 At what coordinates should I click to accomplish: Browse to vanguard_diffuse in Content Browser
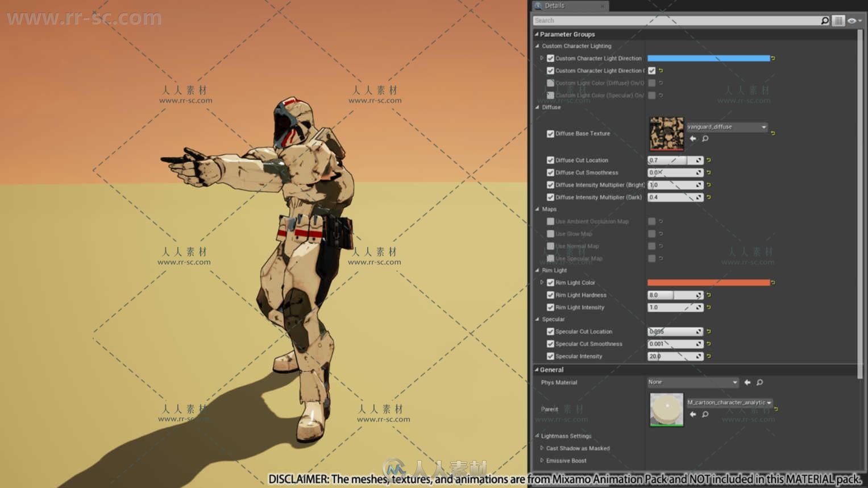tap(705, 139)
